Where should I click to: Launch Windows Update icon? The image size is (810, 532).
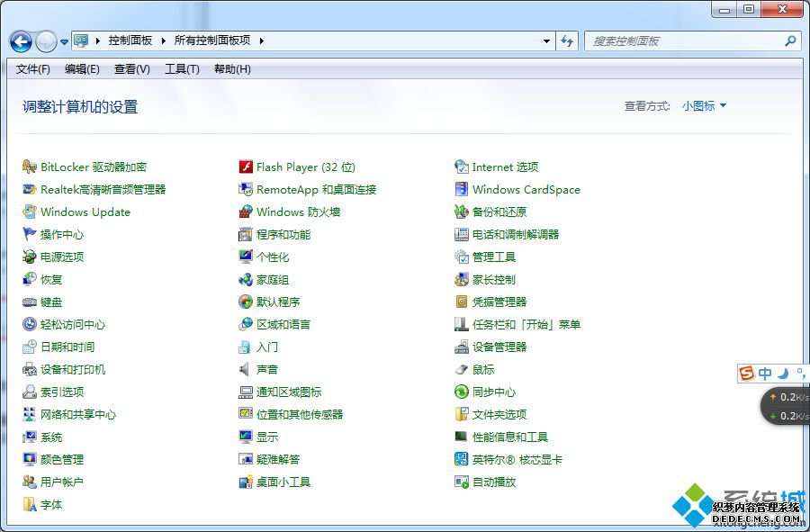[30, 212]
